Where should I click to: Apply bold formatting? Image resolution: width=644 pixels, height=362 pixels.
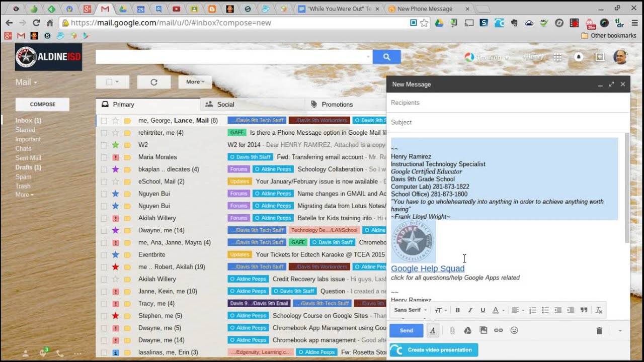(457, 310)
